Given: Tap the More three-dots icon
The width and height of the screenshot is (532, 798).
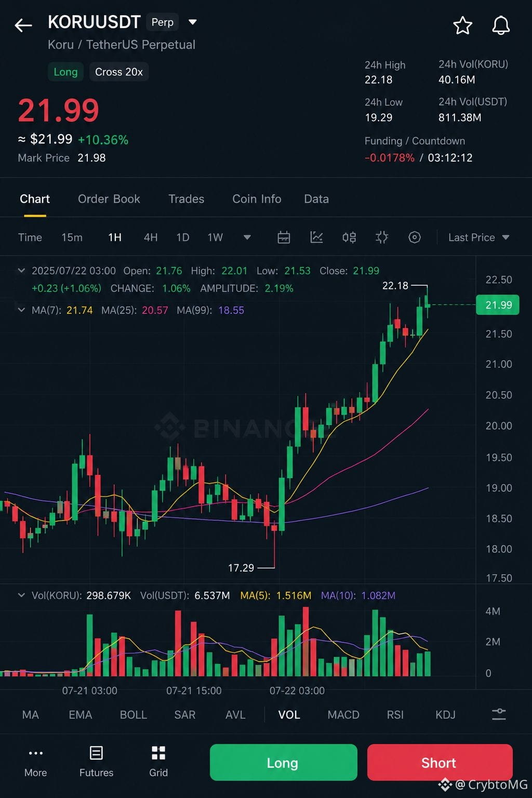Looking at the screenshot, I should (x=35, y=753).
